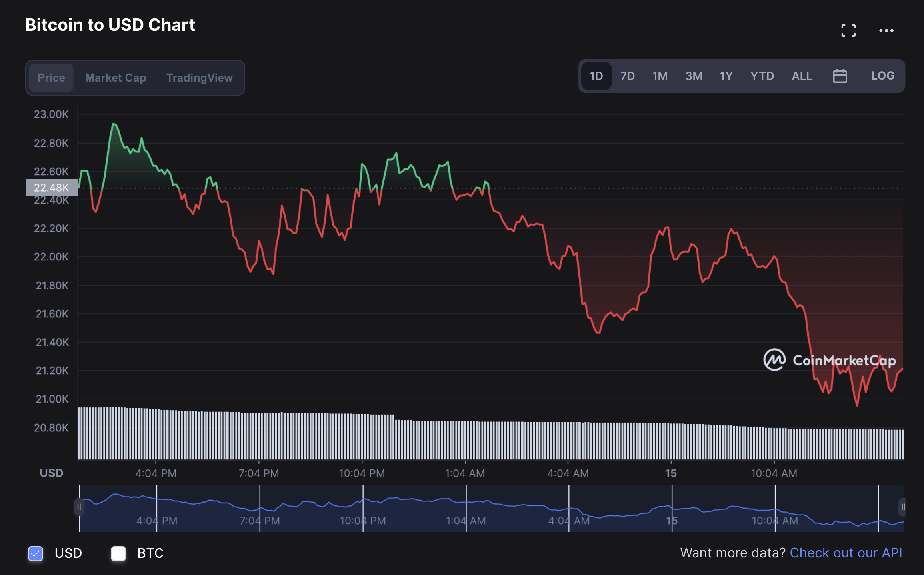Screen dimensions: 924x575
Task: Enter fullscreen chart mode
Action: (x=848, y=30)
